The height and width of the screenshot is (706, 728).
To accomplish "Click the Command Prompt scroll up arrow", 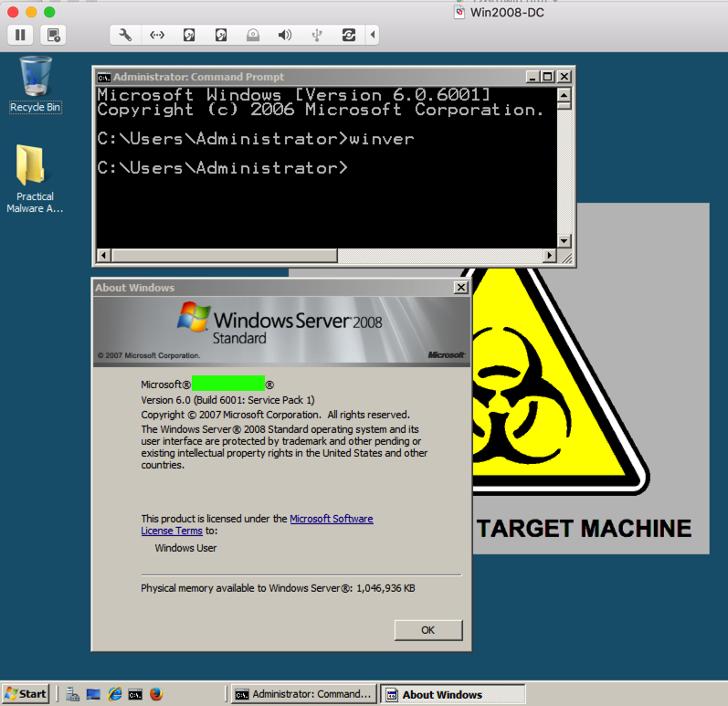I will 564,95.
